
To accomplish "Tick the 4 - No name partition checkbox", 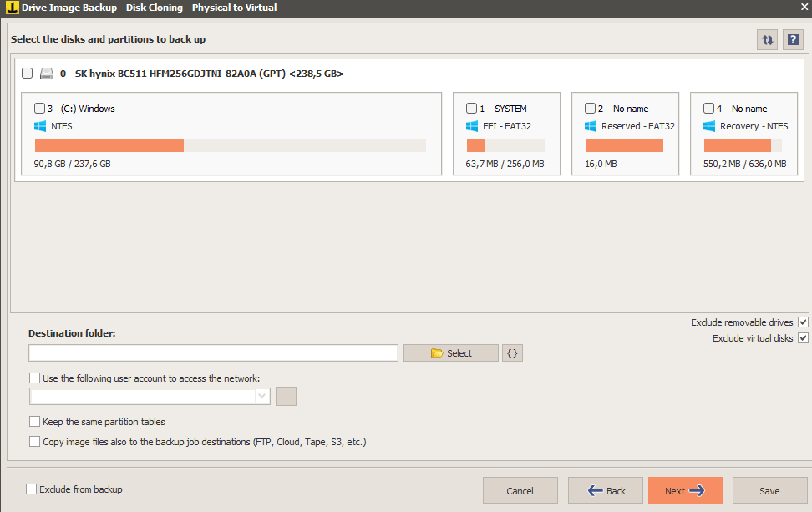I will [x=708, y=109].
